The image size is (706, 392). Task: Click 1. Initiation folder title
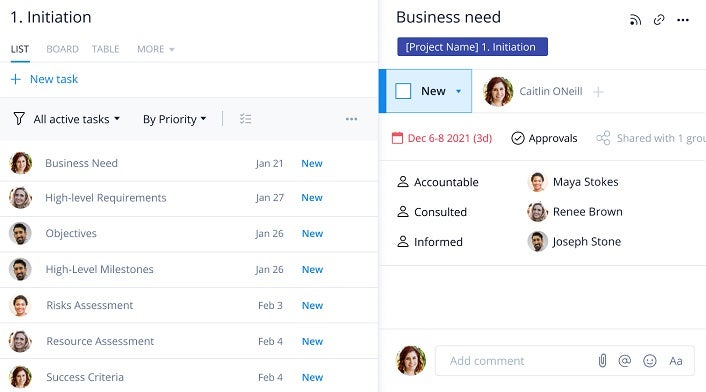[51, 17]
